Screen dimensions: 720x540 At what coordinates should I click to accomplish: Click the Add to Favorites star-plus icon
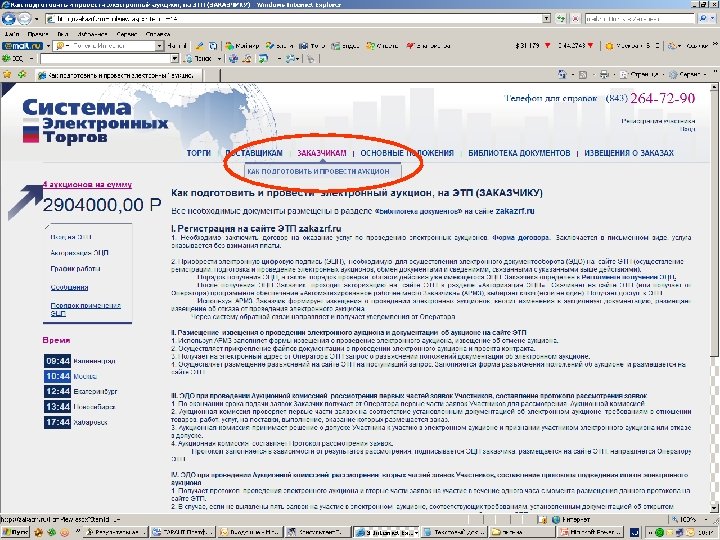pos(22,74)
